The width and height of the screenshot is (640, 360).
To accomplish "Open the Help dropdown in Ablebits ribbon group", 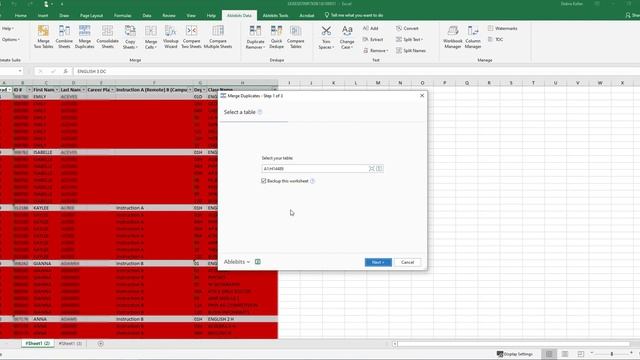I will click(x=8, y=29).
